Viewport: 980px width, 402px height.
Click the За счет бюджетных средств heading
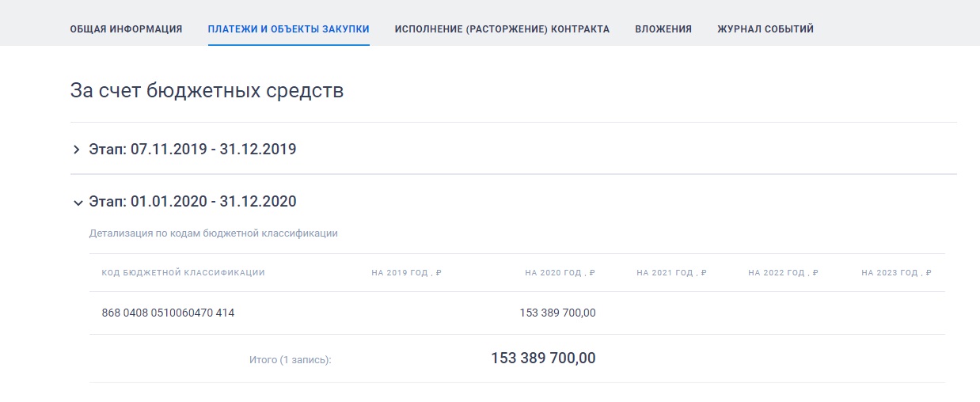207,91
